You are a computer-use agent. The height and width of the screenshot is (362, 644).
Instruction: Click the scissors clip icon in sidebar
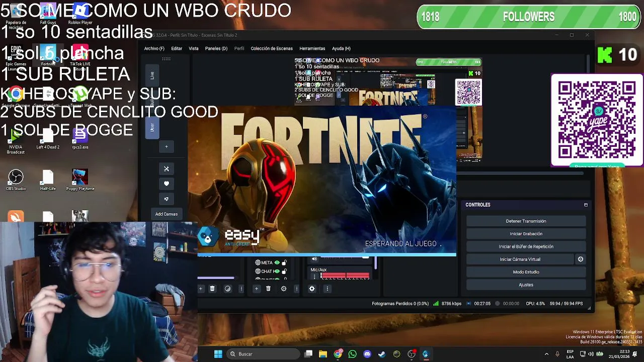tap(167, 169)
